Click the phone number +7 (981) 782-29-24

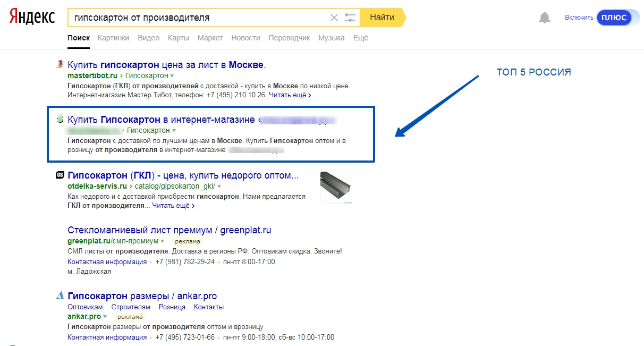[x=185, y=261]
